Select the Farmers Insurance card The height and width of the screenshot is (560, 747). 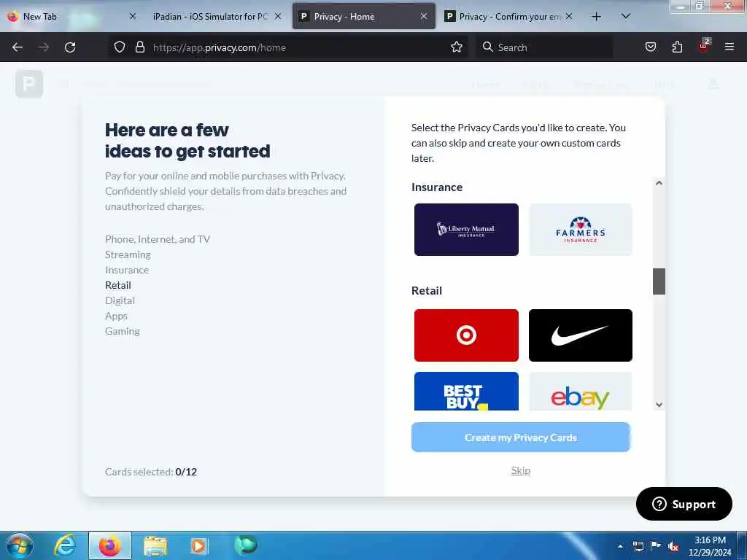click(x=580, y=230)
